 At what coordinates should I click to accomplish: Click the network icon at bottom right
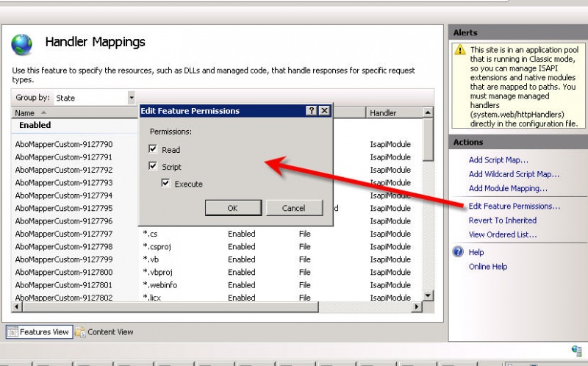[576, 351]
